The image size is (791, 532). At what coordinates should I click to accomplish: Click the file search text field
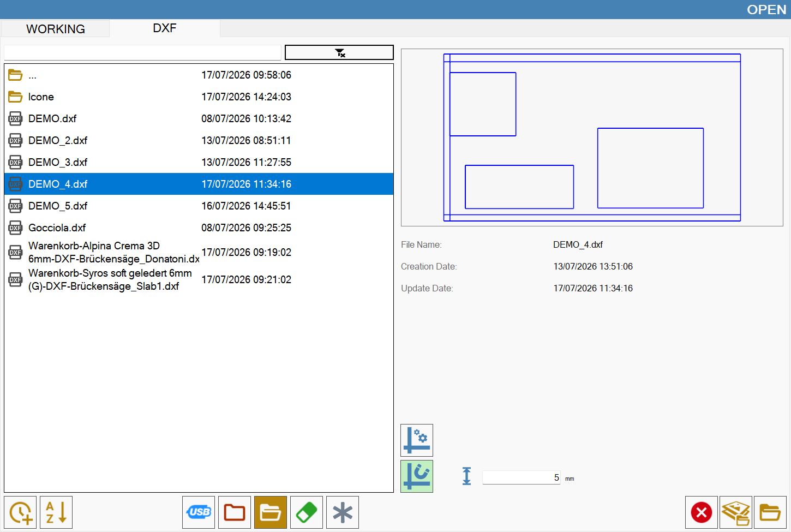pyautogui.click(x=142, y=52)
